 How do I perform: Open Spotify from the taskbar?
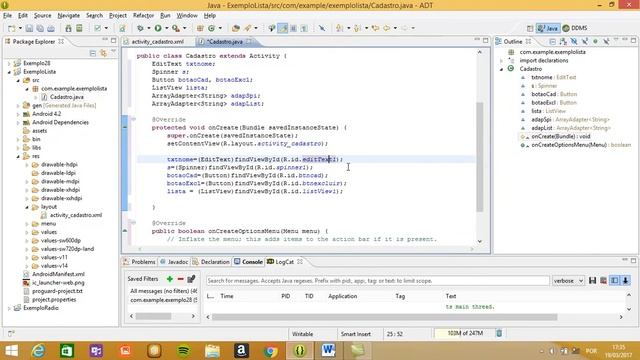coord(183,351)
